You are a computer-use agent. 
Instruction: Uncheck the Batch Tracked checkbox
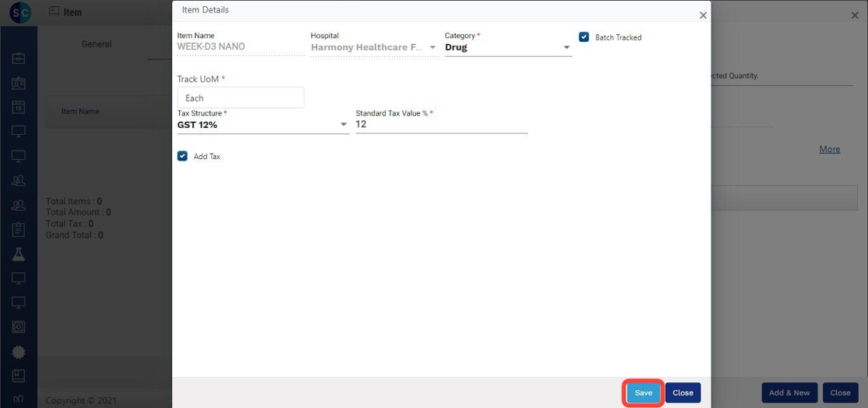click(x=584, y=37)
